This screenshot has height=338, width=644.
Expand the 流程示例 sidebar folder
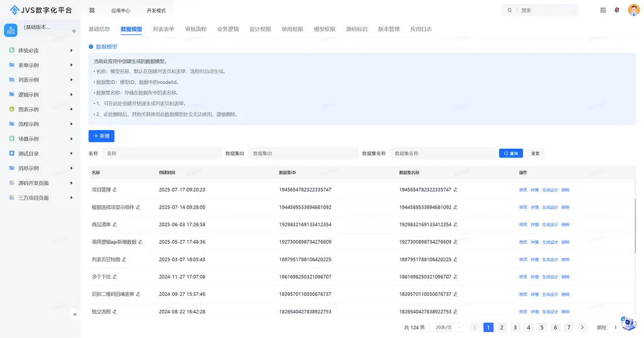point(71,124)
